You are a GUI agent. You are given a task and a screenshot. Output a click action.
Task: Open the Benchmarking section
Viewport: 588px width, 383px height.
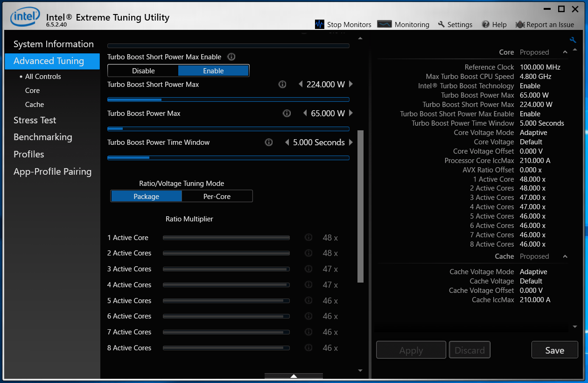tap(43, 137)
